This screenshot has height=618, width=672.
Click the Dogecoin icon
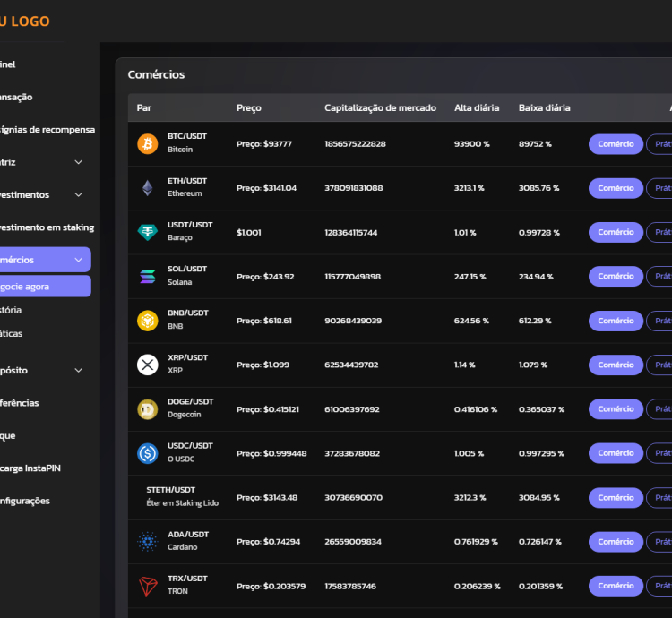[x=148, y=409]
